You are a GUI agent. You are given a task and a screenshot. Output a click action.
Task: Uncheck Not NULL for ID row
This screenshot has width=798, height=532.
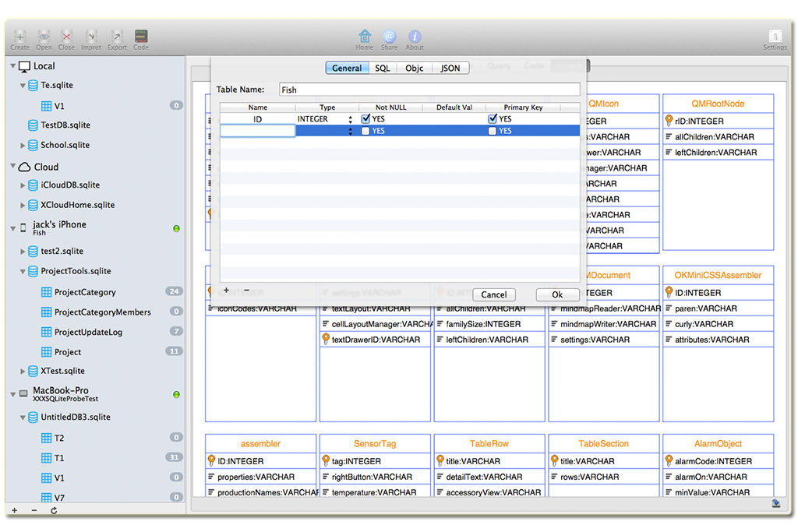365,118
